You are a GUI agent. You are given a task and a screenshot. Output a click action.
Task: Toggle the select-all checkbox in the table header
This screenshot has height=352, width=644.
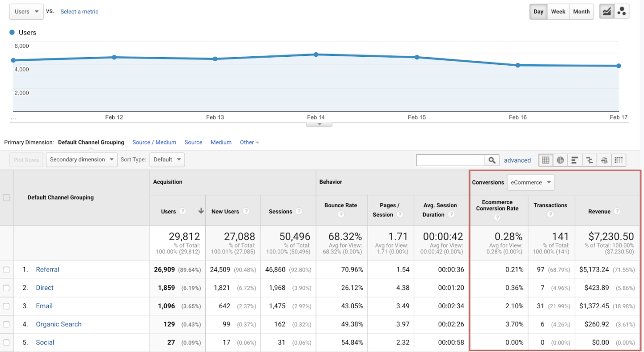[6, 197]
